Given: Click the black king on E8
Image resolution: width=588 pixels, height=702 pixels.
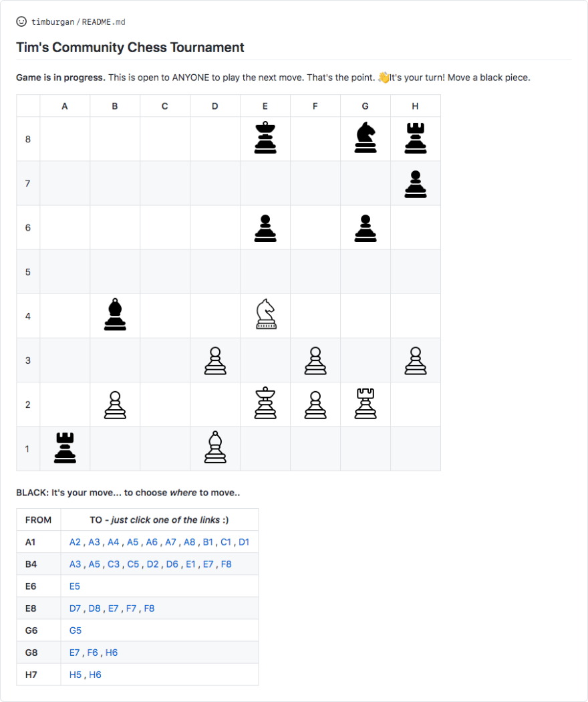Looking at the screenshot, I should tap(265, 138).
